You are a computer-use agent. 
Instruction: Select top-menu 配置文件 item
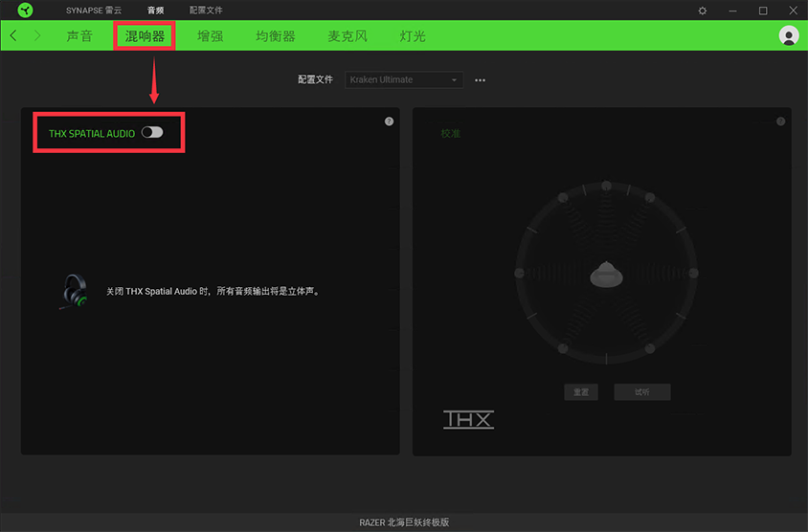coord(206,11)
